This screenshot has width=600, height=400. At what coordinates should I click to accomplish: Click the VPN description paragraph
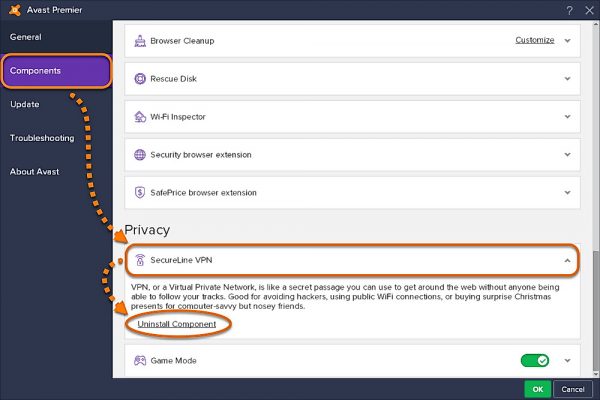tap(344, 297)
